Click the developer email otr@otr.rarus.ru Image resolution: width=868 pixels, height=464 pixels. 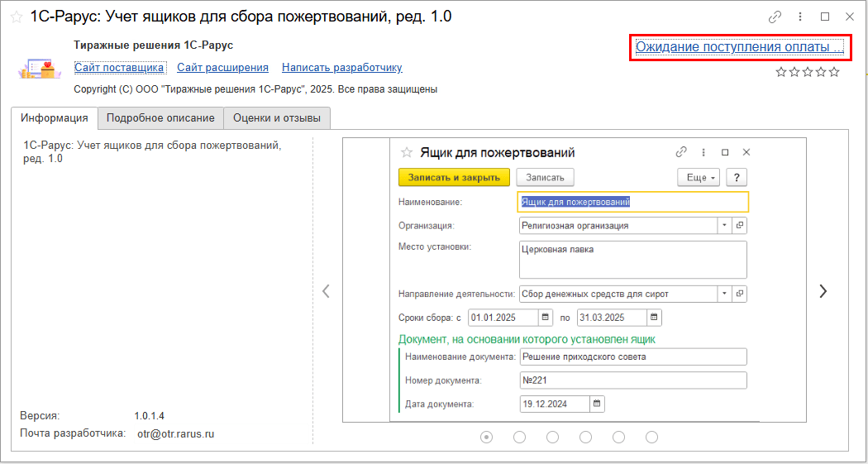click(175, 434)
